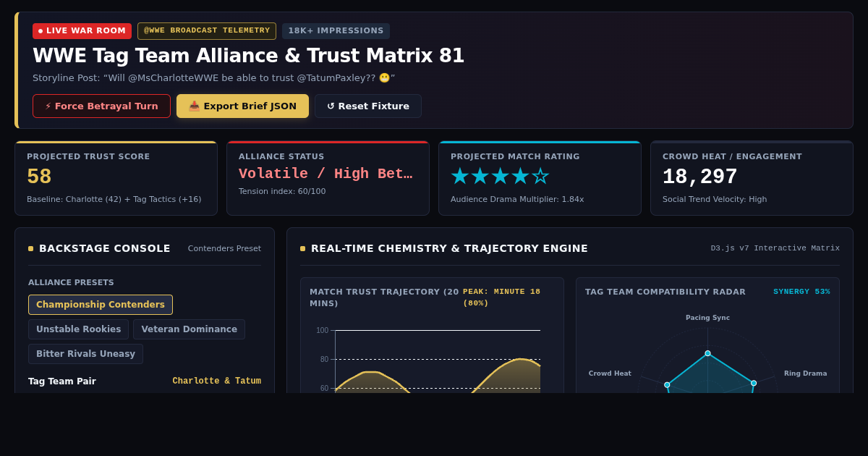Click the Storyline Post text line

213,77
